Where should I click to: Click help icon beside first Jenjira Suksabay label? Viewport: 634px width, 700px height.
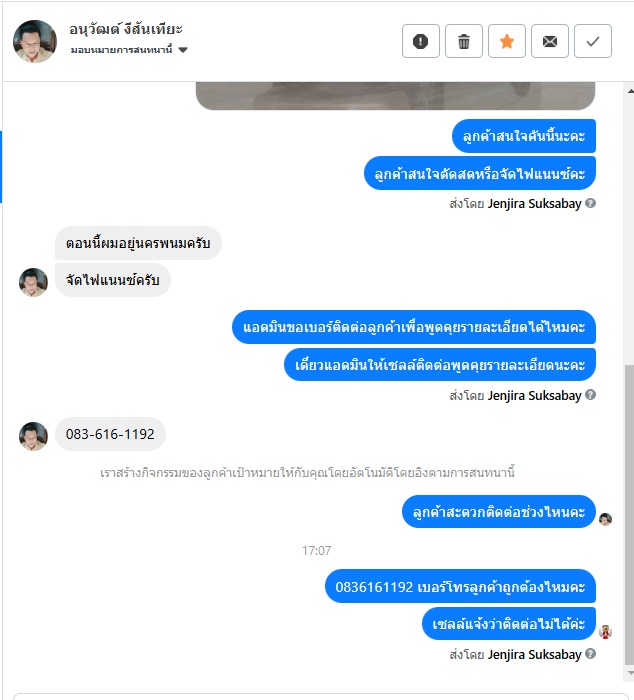[590, 203]
